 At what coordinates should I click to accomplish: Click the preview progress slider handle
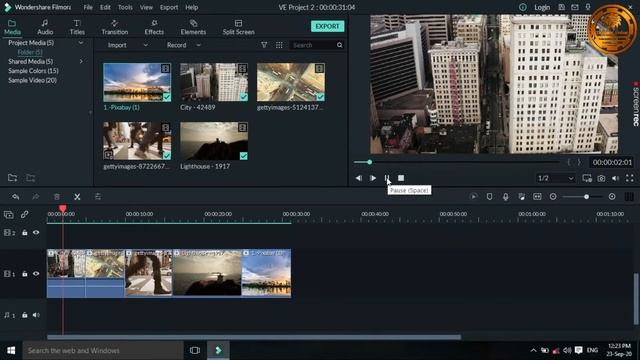370,162
